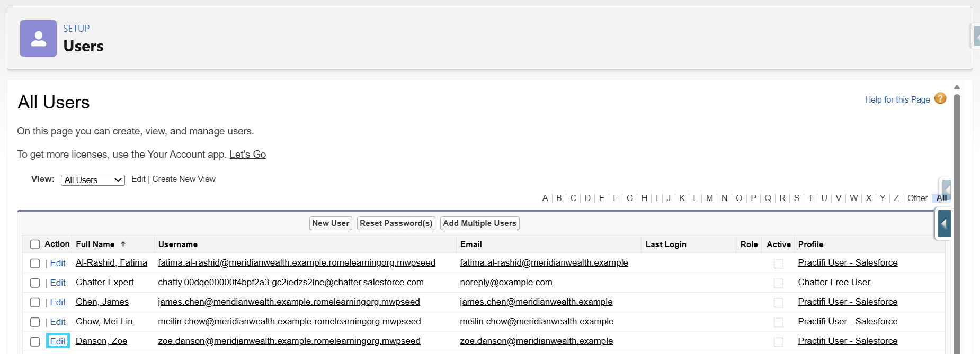Collapse the side panel arrow beside the toolbar
This screenshot has height=354, width=980.
[x=944, y=224]
